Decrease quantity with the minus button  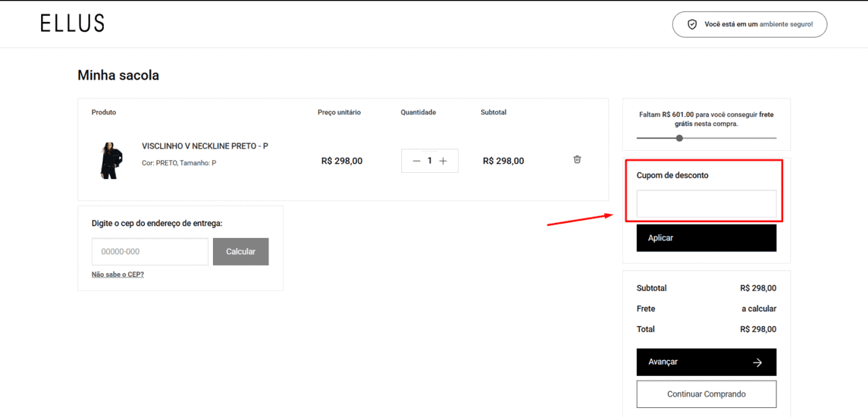coord(417,161)
